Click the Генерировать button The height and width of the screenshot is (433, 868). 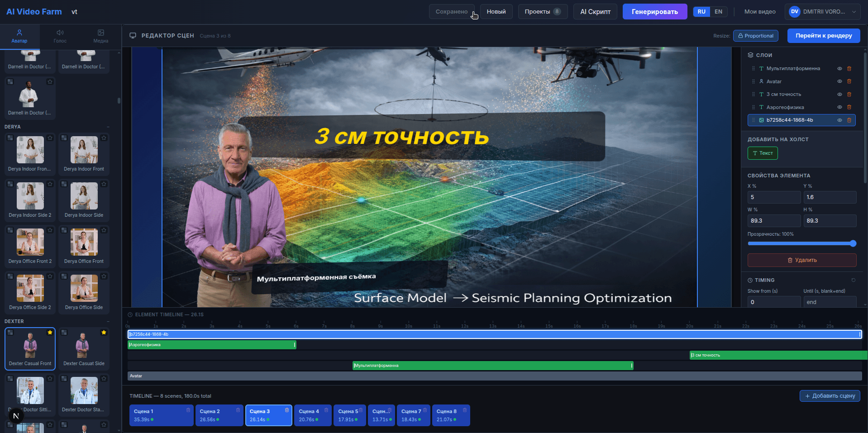coord(654,11)
